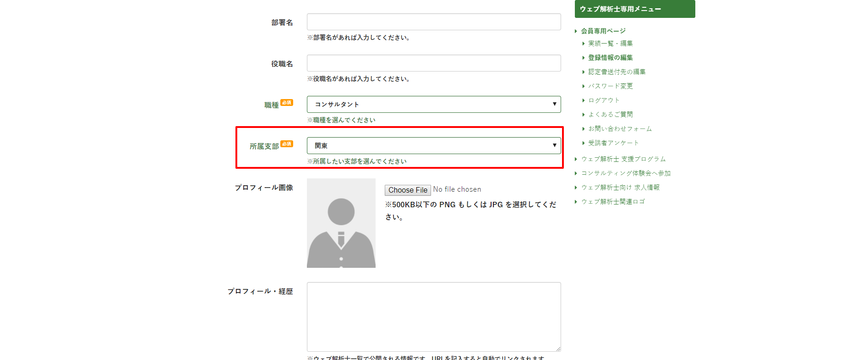Screen dimensions: 868x360
Task: Click the profile avatar placeholder image
Action: click(341, 223)
